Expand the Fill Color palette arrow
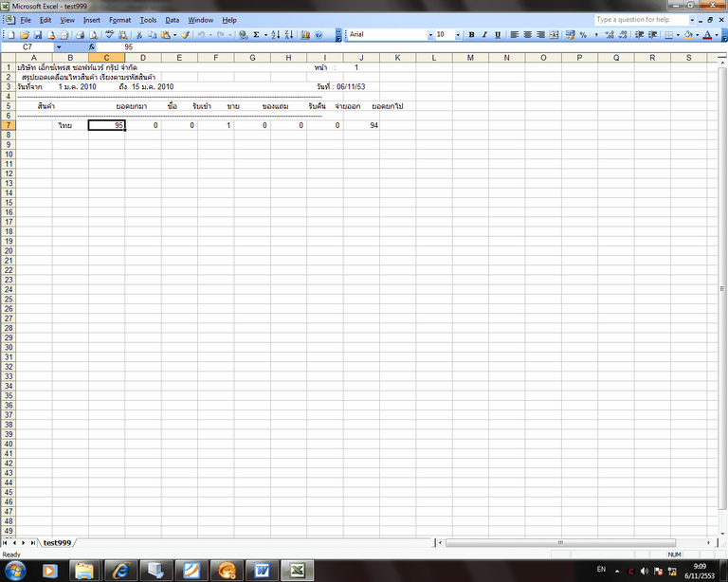The width and height of the screenshot is (728, 582). [x=698, y=35]
